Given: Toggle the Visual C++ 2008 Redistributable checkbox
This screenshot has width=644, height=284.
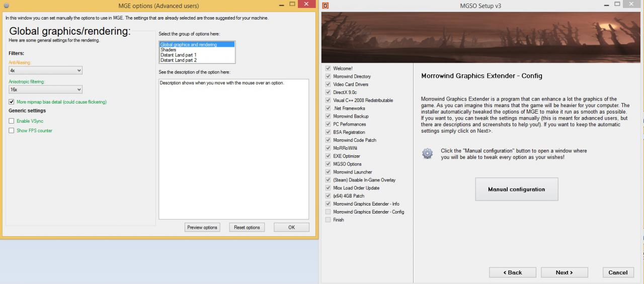Looking at the screenshot, I should coord(328,101).
